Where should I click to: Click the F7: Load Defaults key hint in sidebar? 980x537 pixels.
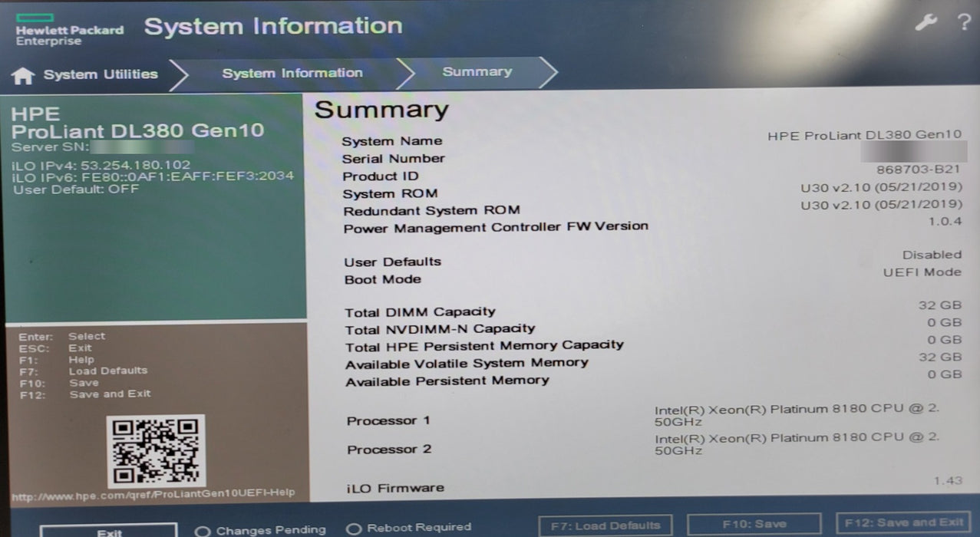pos(83,371)
